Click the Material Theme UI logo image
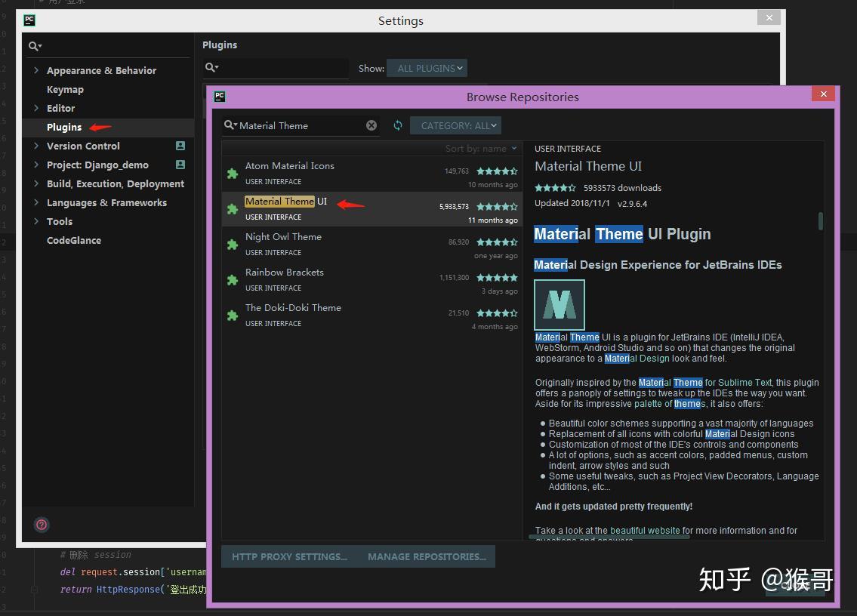This screenshot has width=857, height=616. point(559,304)
